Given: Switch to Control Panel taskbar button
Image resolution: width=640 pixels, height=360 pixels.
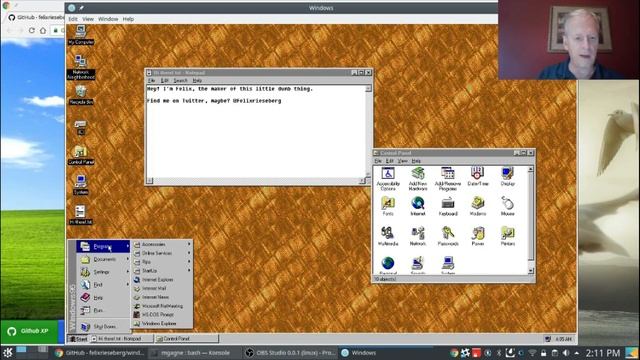Looking at the screenshot, I should point(187,339).
